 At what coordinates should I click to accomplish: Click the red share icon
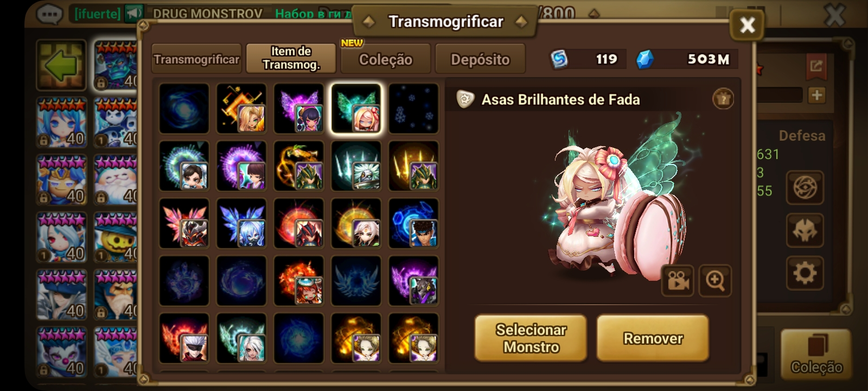(816, 66)
